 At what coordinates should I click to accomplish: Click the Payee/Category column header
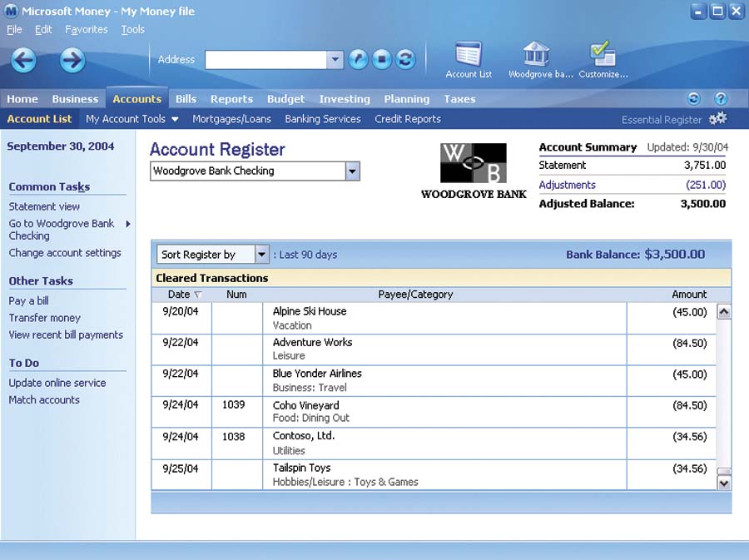coord(415,295)
